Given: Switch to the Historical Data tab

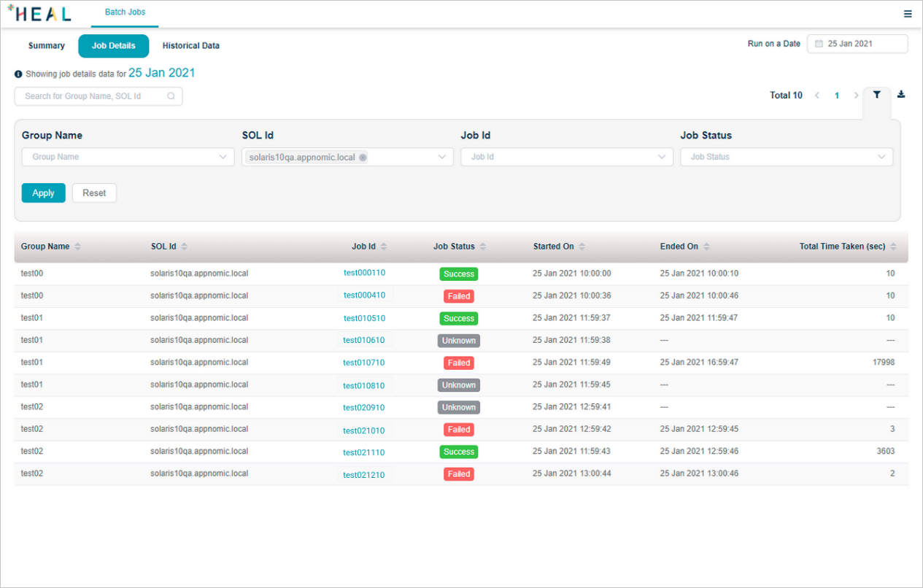Looking at the screenshot, I should click(191, 46).
